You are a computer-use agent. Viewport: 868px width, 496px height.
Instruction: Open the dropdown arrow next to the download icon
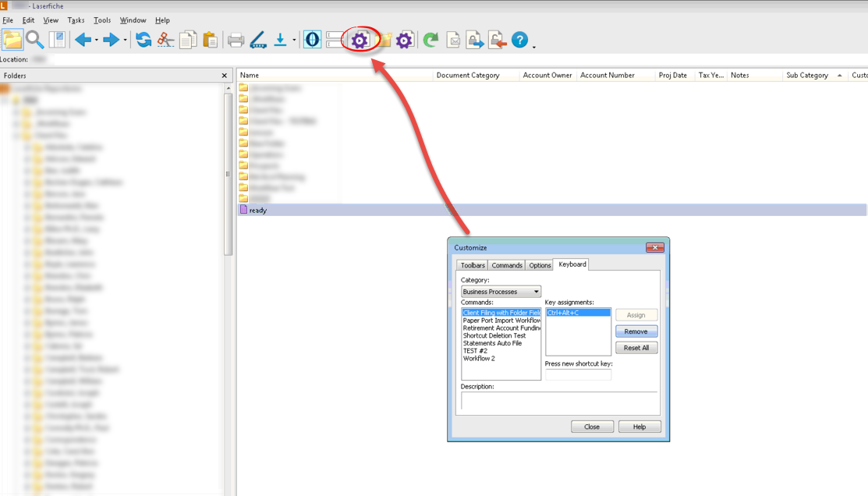294,41
